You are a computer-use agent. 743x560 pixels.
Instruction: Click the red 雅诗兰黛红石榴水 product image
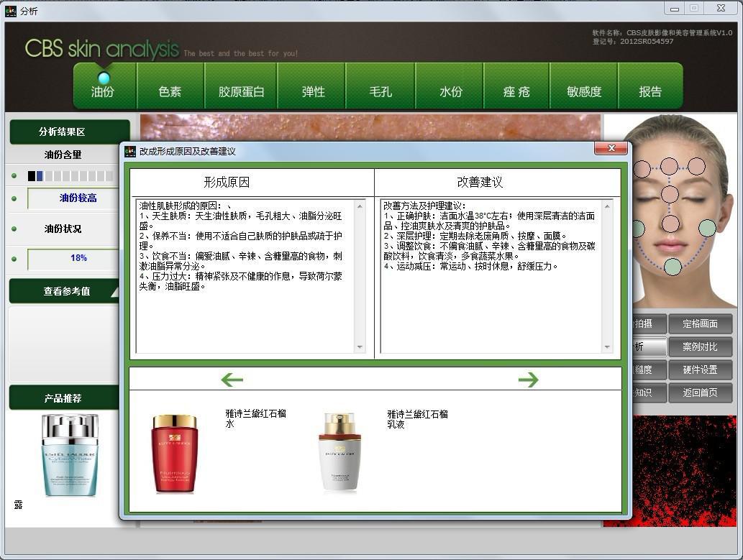tap(174, 453)
